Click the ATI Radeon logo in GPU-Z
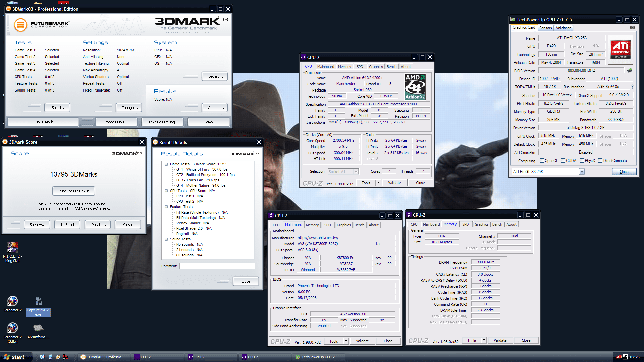Viewport: 644px width, 362px height. pyautogui.click(x=621, y=49)
